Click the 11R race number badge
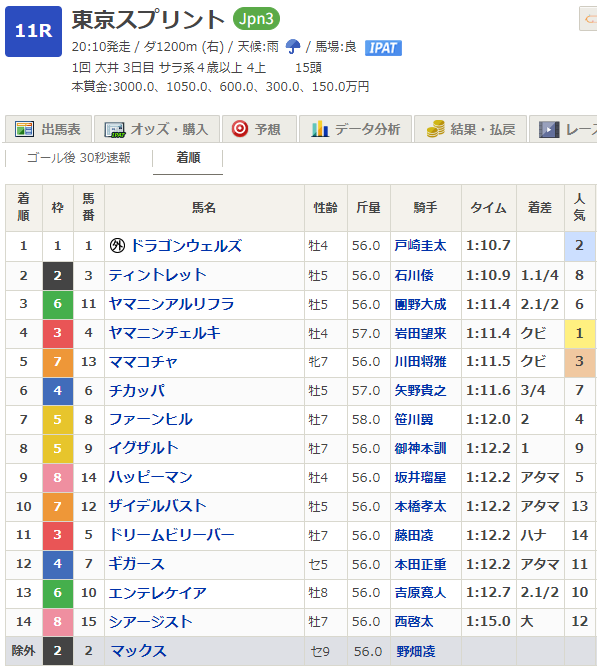This screenshot has width=601, height=668. tap(33, 31)
